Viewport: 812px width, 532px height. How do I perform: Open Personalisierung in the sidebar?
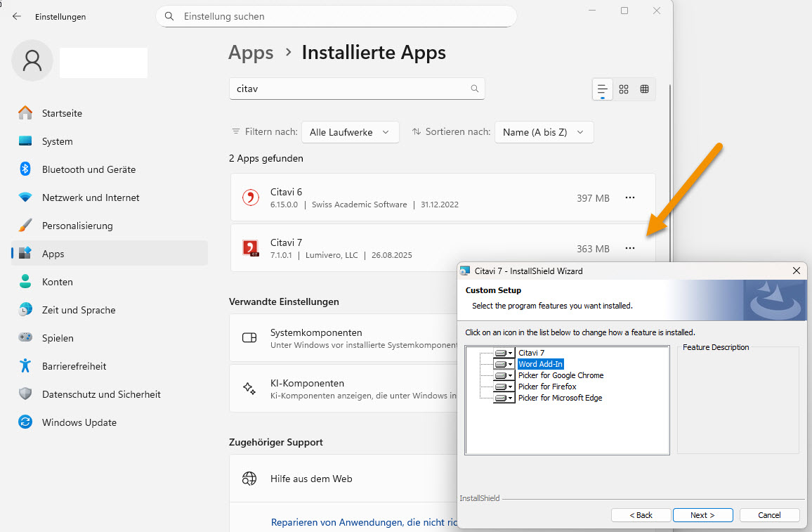click(x=77, y=226)
